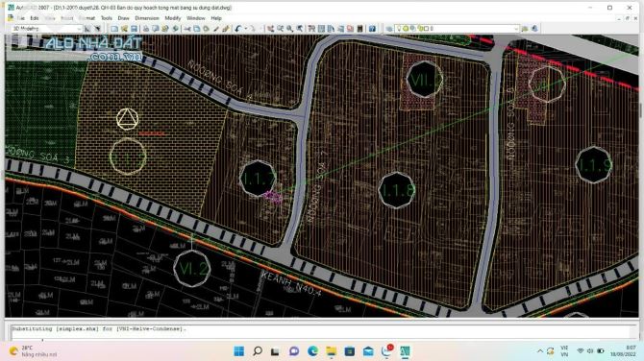Click the blue Help question-mark icon
The width and height of the screenshot is (644, 361).
click(372, 28)
